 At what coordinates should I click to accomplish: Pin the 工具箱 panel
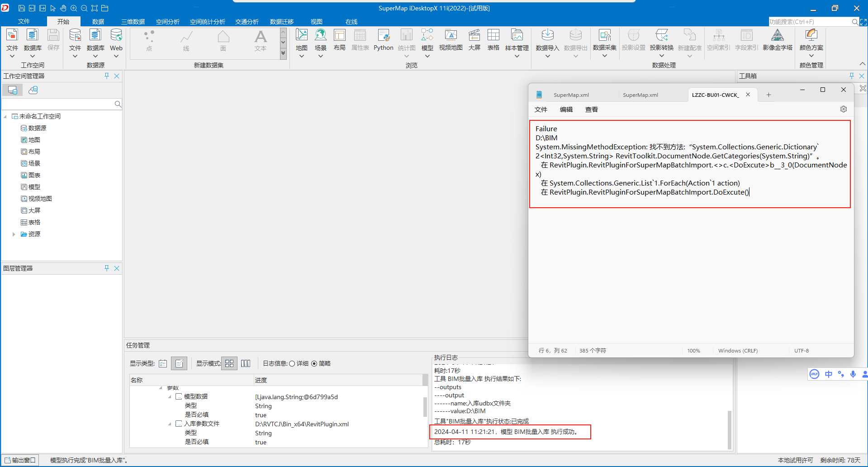click(852, 76)
